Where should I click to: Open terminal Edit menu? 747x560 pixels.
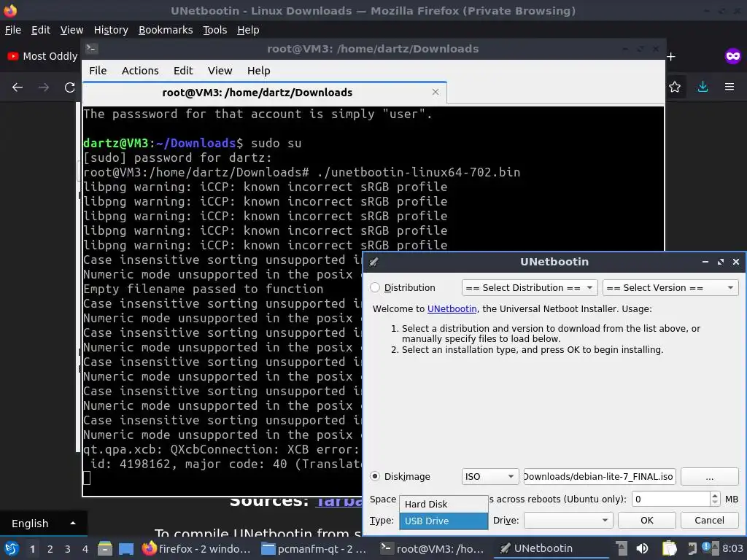(x=183, y=71)
